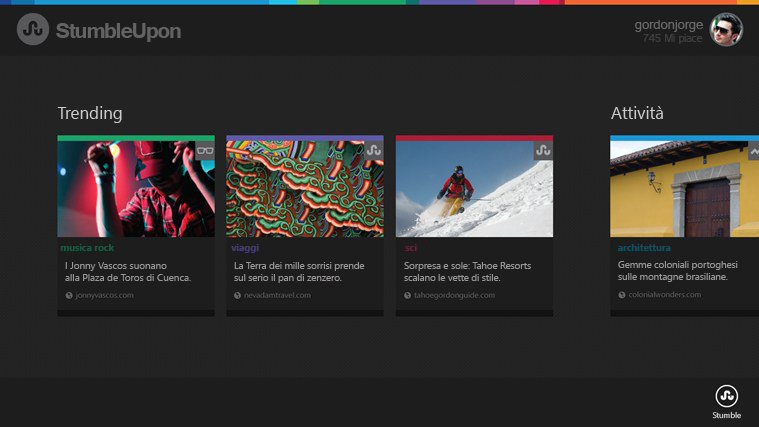Click the StumbleUpon logo icon in the header
This screenshot has height=427, width=759.
pyautogui.click(x=33, y=30)
